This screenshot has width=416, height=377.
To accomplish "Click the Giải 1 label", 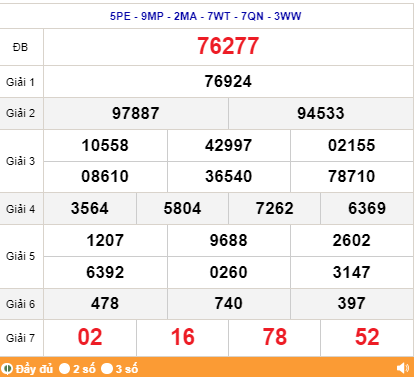I will (x=20, y=82).
